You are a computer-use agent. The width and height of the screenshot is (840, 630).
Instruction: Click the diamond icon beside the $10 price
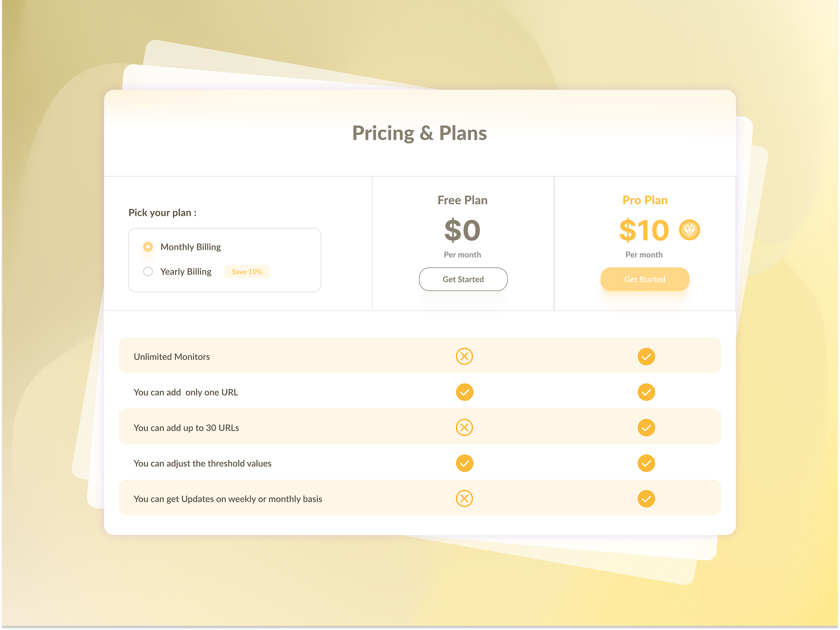click(689, 230)
